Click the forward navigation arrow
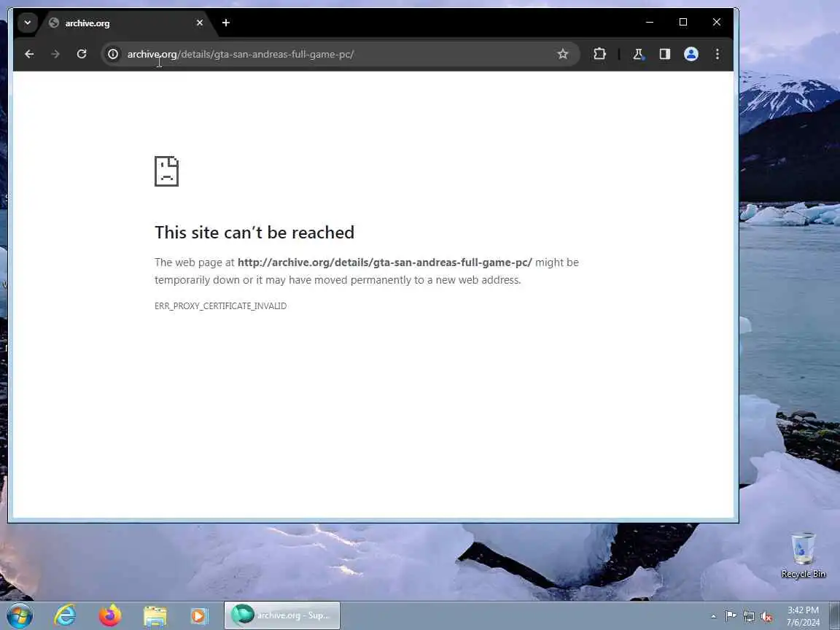This screenshot has height=630, width=840. [x=55, y=54]
